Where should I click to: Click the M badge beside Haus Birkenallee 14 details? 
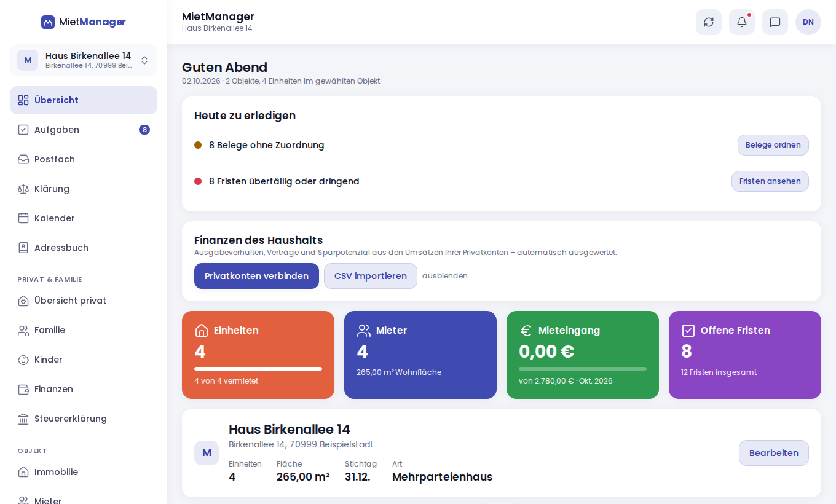(207, 453)
